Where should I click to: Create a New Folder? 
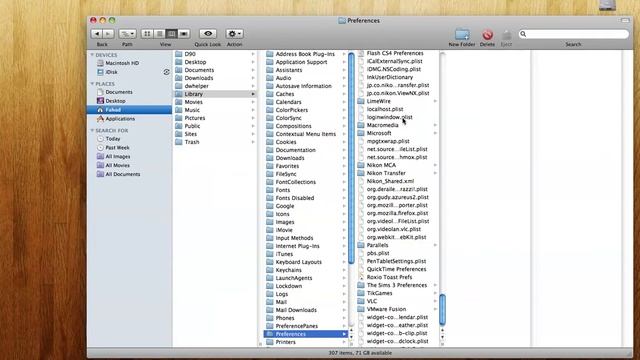tap(462, 34)
